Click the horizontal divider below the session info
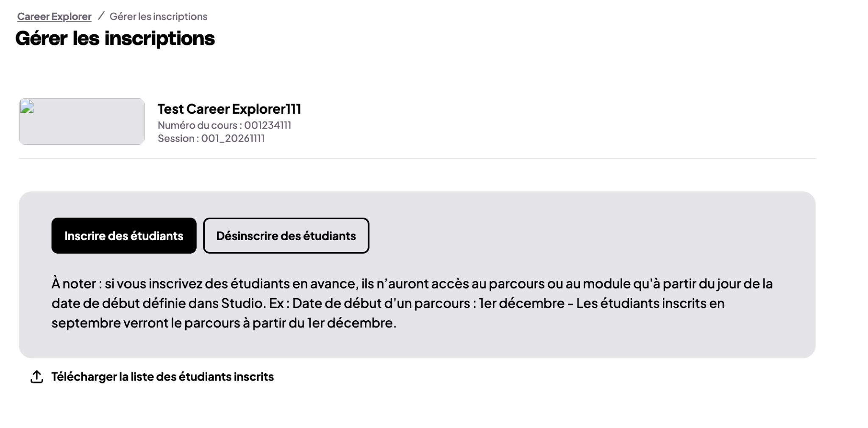Screen dimensions: 868x428 point(417,158)
